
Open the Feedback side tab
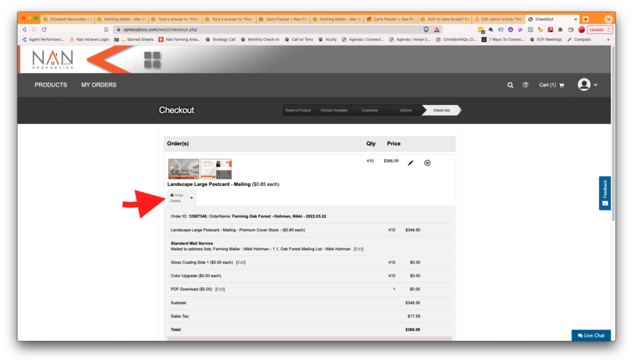coord(605,193)
